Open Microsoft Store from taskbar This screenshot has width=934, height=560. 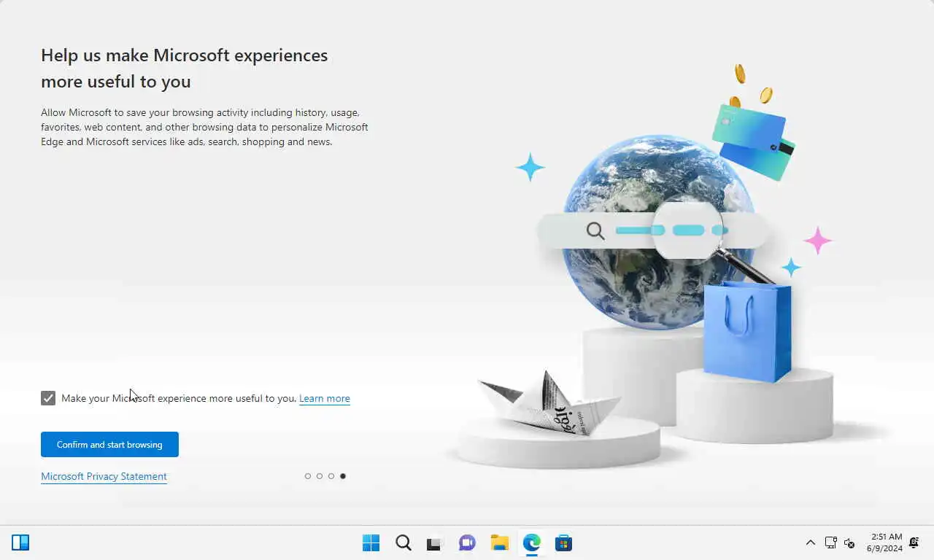[x=564, y=542]
